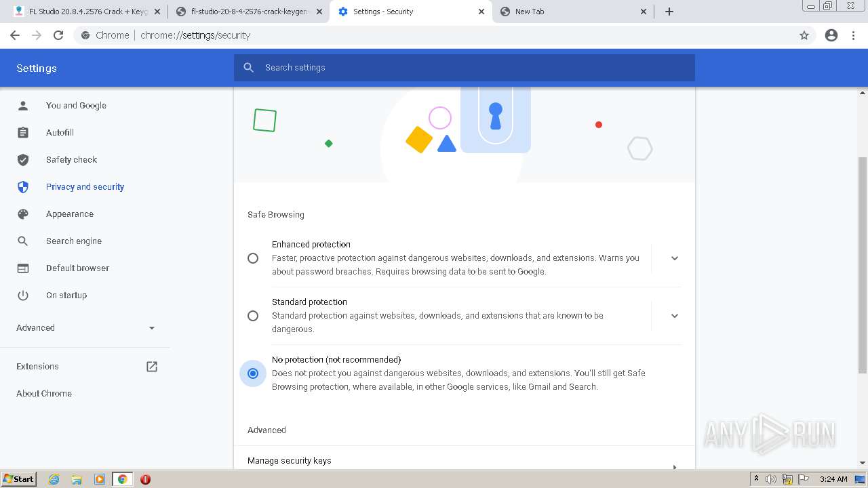Viewport: 868px width, 488px height.
Task: Click the Safe Browsing section heading
Action: coord(276,215)
